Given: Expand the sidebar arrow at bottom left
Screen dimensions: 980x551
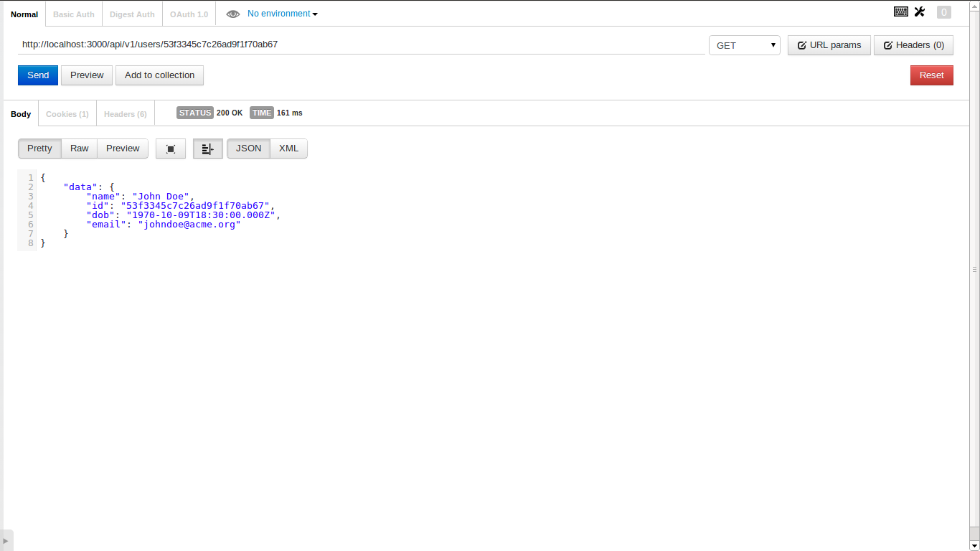Looking at the screenshot, I should (x=6, y=540).
